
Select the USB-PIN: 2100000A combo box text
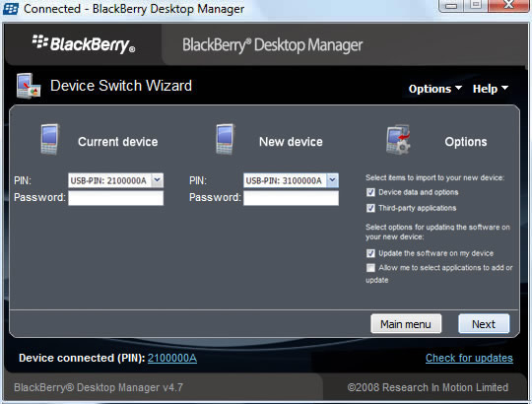click(x=109, y=180)
